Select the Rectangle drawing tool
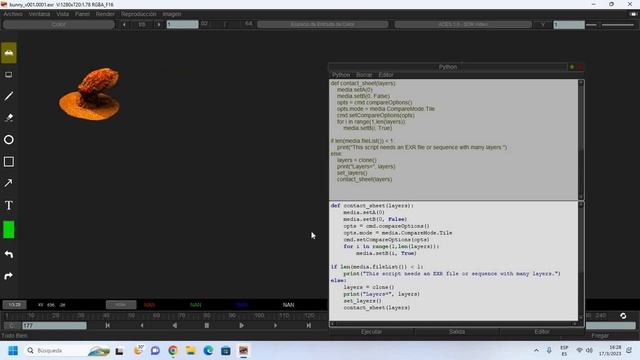The width and height of the screenshot is (640, 360). 9,162
